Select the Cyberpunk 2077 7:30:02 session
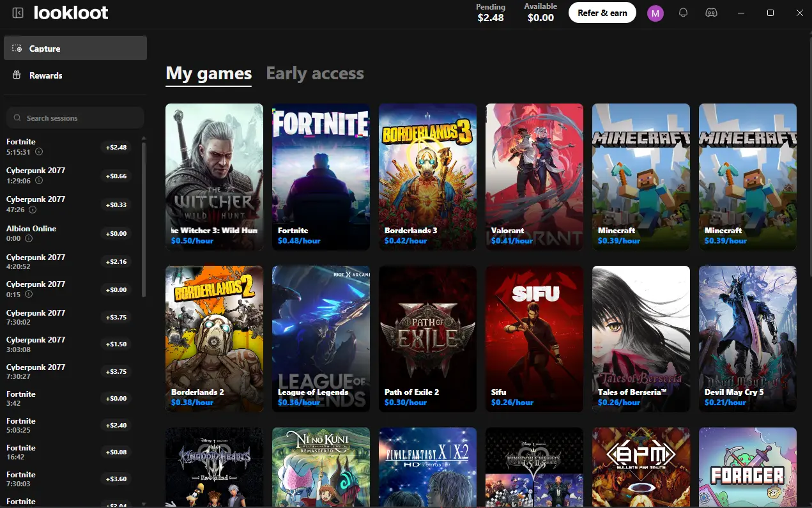The width and height of the screenshot is (812, 508). (69, 317)
